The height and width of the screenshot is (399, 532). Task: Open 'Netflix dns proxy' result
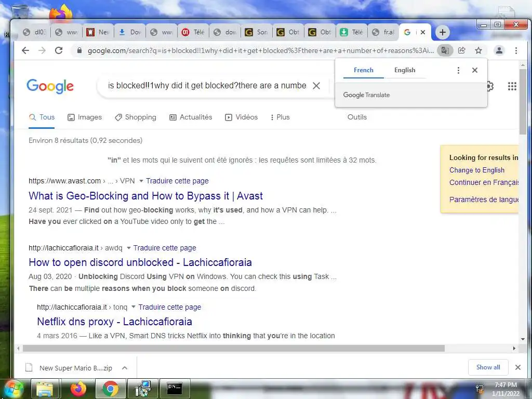click(x=114, y=322)
